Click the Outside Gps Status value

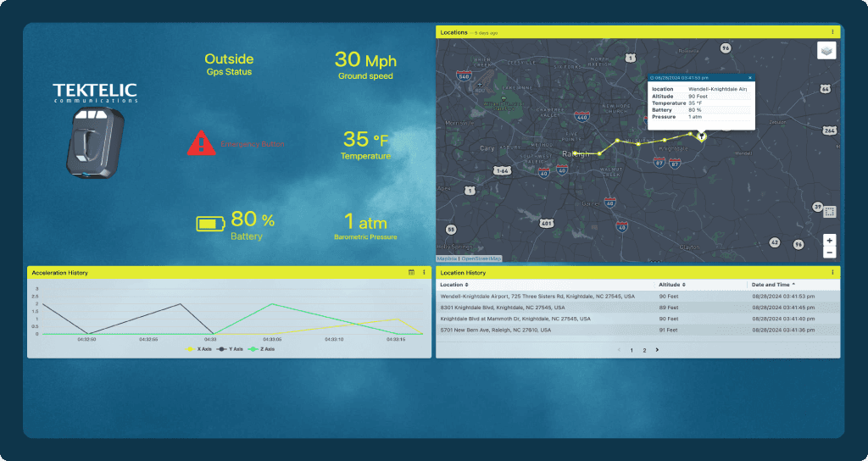click(229, 58)
